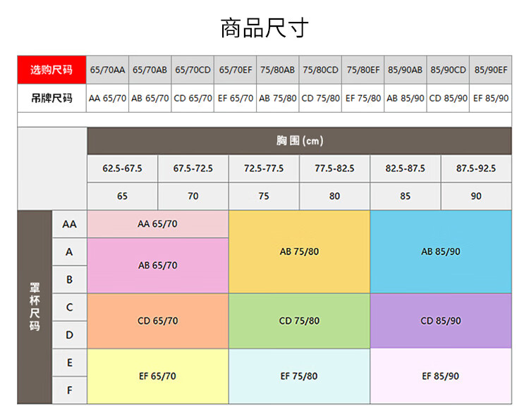Select the AA cup row label

[x=69, y=224]
